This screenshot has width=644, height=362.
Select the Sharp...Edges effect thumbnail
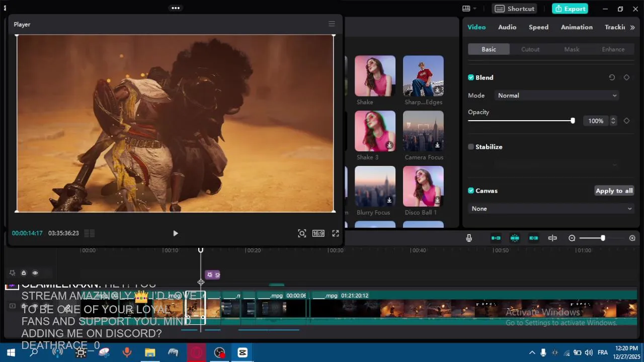coord(423,76)
